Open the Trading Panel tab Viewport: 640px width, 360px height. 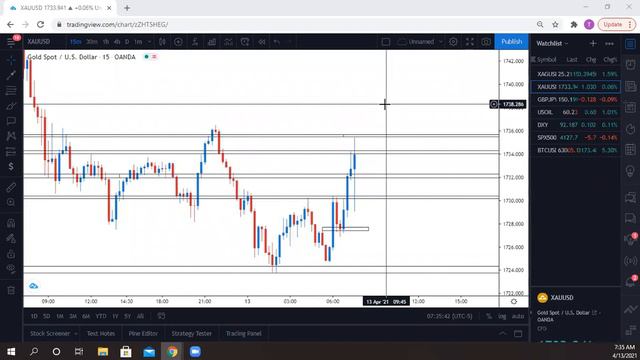click(x=244, y=333)
